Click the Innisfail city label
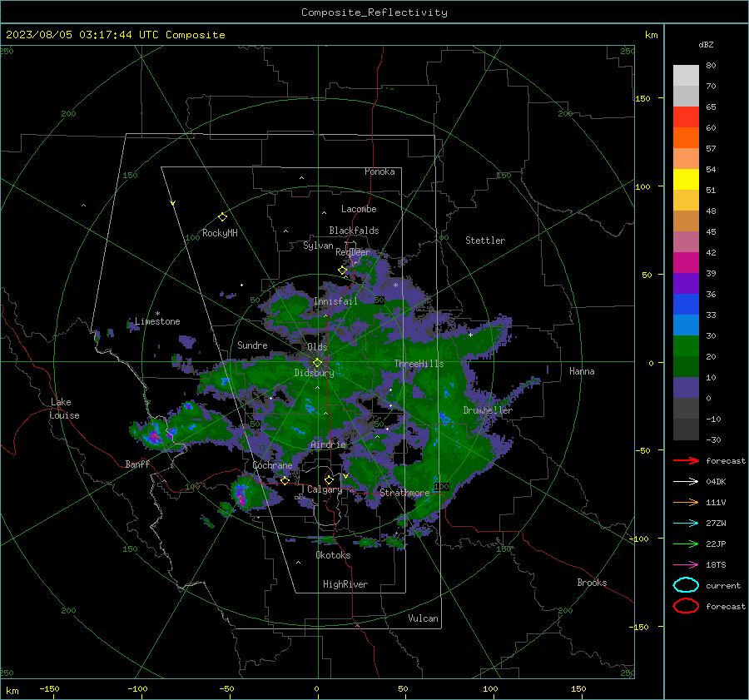The image size is (749, 700). click(x=335, y=301)
